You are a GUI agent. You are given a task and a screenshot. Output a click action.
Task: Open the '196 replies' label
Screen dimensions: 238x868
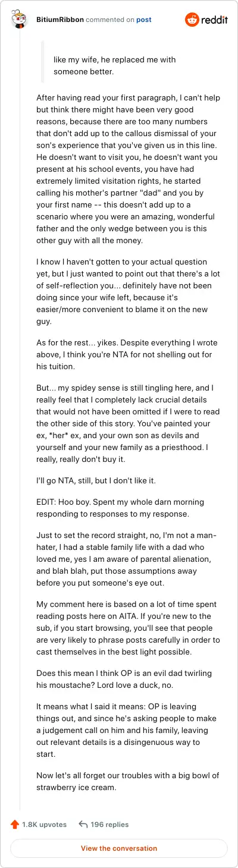pos(110,824)
